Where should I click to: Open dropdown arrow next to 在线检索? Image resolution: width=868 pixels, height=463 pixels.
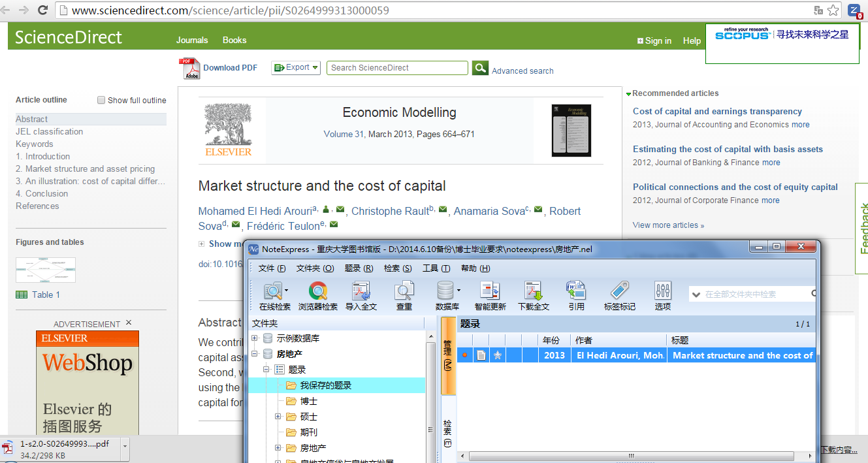pos(286,291)
